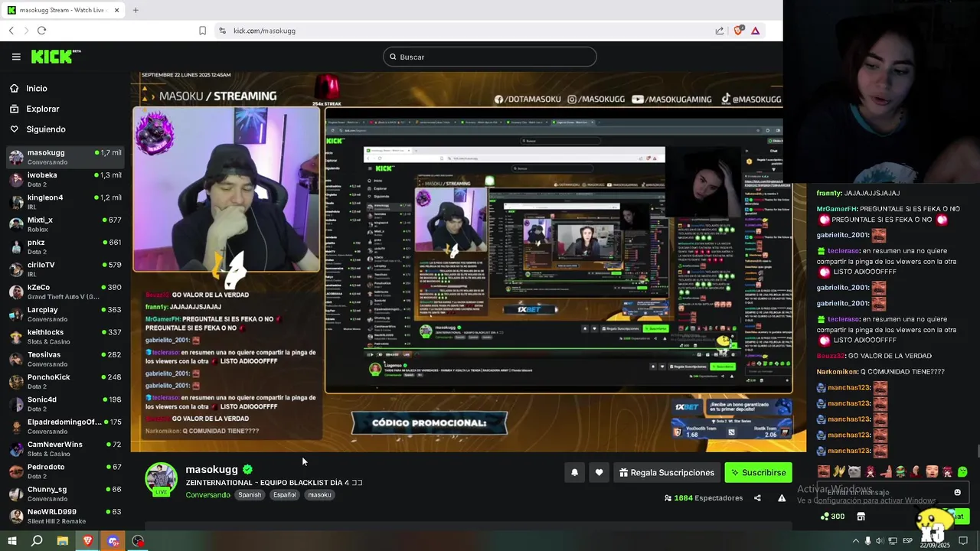This screenshot has width=980, height=551.
Task: Open File Explorer from taskbar
Action: 63,541
